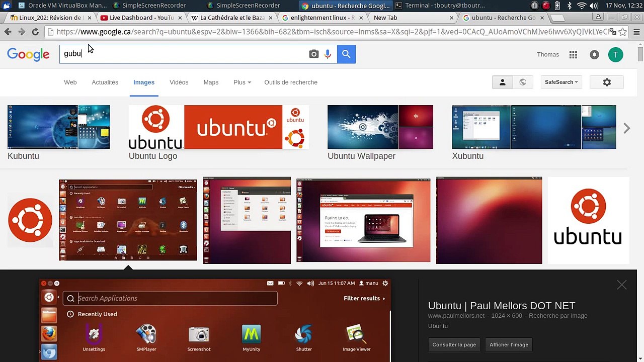Click the large preview of the Ubuntu dash screenshot
Screen dimensions: 644x362
(x=215, y=321)
